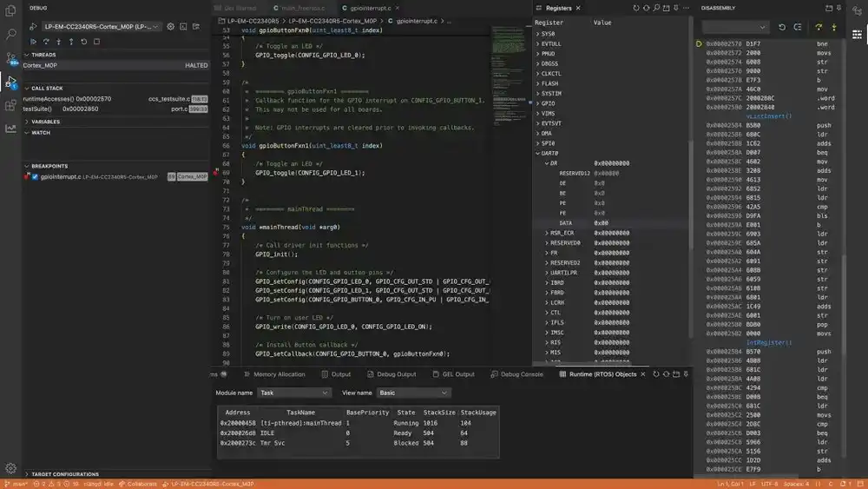Select the testSuite() call stack frame
This screenshot has height=489, width=868.
click(x=115, y=109)
